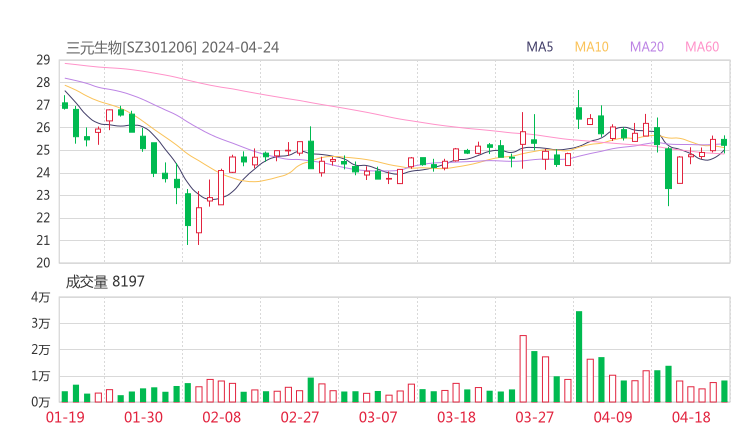Click the 03-07 date axis label
Screen dimensions: 740x440
coord(378,418)
